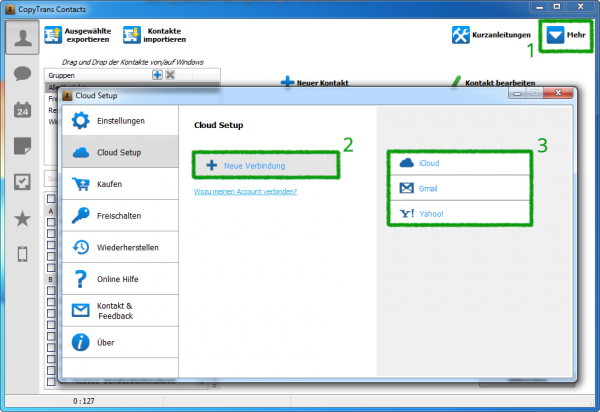This screenshot has height=412, width=600.
Task: Close the Cloud Setup dialog
Action: tap(558, 93)
